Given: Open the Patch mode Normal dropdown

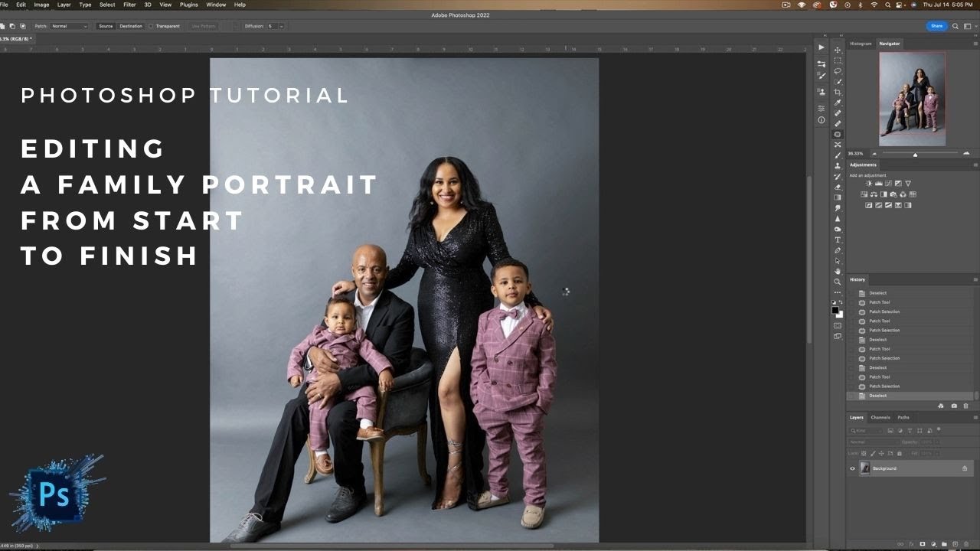Looking at the screenshot, I should (x=69, y=26).
